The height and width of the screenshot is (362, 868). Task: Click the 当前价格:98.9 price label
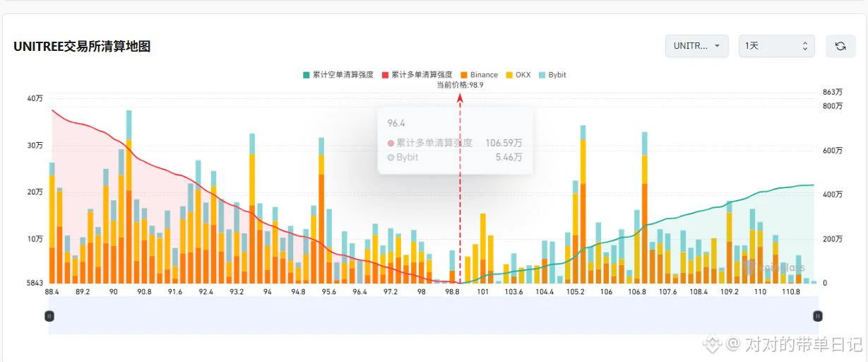pyautogui.click(x=460, y=85)
